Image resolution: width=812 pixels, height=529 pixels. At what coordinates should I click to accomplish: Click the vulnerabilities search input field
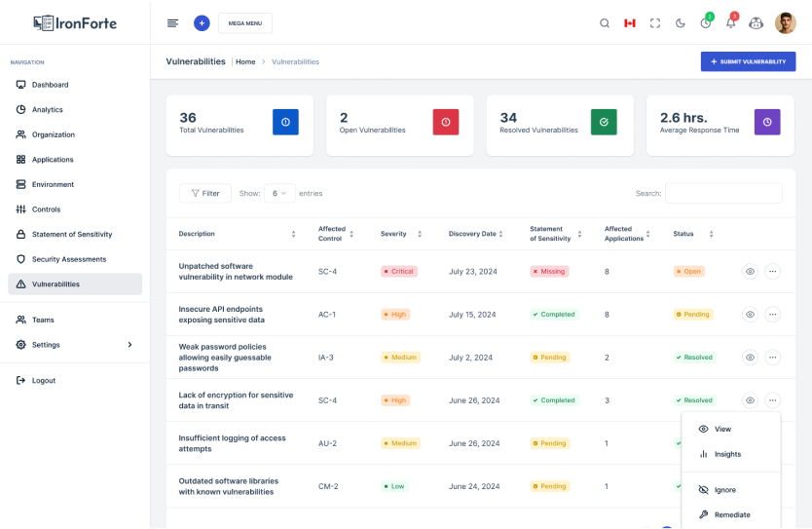(722, 193)
